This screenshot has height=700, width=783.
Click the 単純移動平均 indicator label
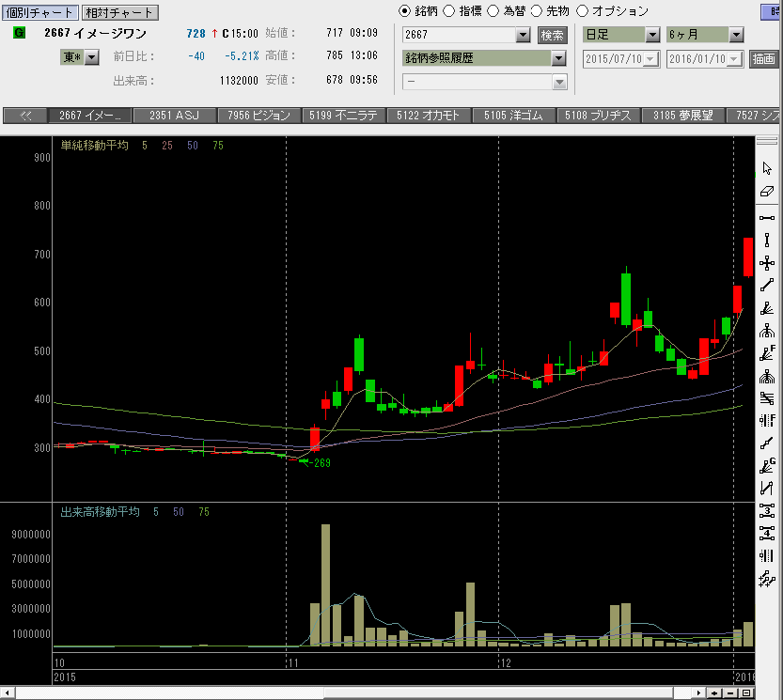point(94,146)
